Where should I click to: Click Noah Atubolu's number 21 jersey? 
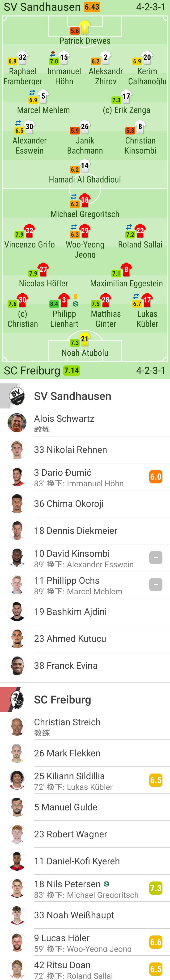[85, 339]
